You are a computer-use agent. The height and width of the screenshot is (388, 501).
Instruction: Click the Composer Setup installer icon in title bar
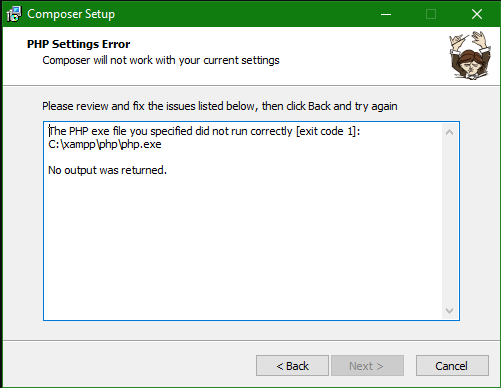(14, 14)
